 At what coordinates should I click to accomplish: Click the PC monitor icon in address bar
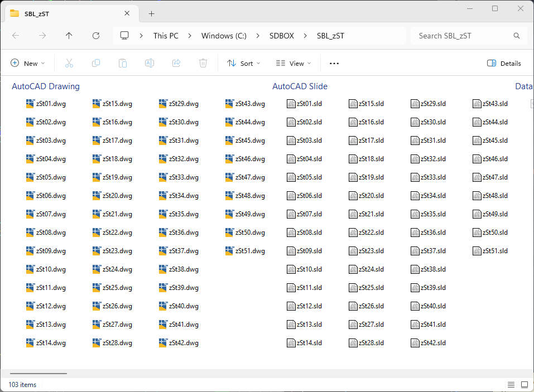124,36
